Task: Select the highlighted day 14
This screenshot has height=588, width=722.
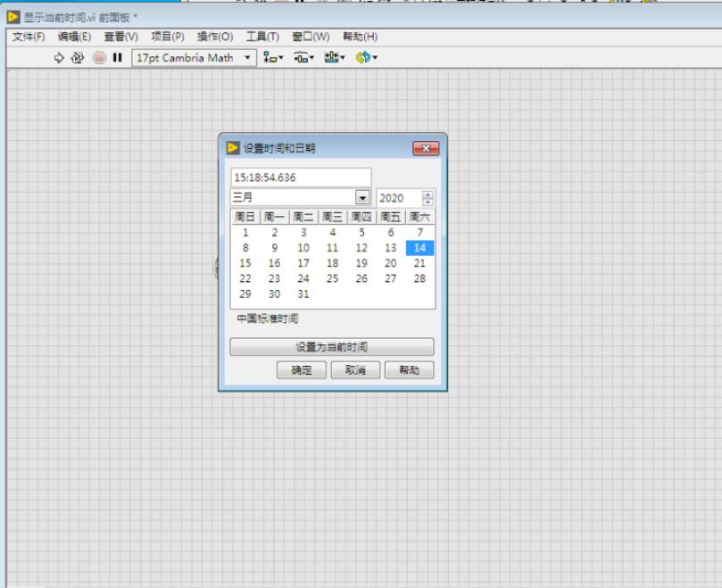Action: point(420,248)
